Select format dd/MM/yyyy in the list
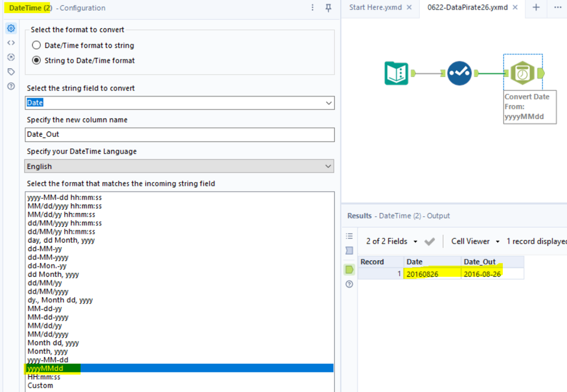This screenshot has width=567, height=392. point(48,292)
